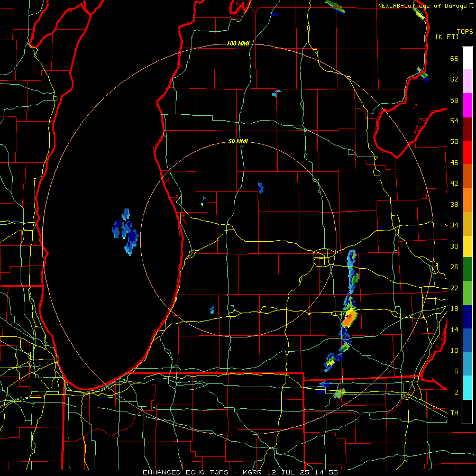This screenshot has width=476, height=476.
Task: Click the medium blue legend band
Action: [x=467, y=340]
